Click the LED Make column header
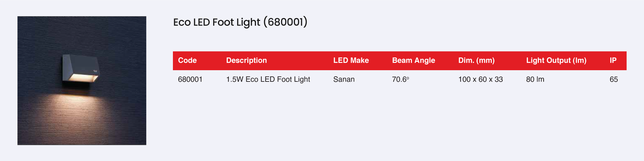The width and height of the screenshot is (644, 161). 351,61
